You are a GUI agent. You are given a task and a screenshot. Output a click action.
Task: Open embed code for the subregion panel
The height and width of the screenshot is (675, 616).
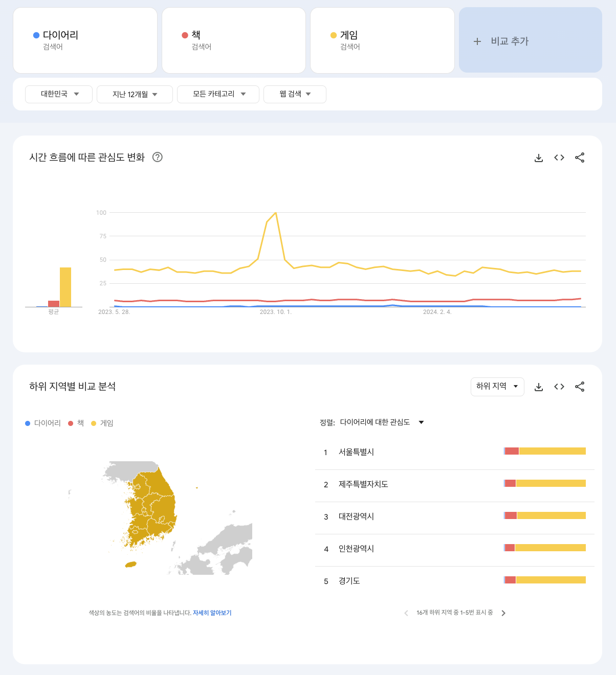pos(559,387)
